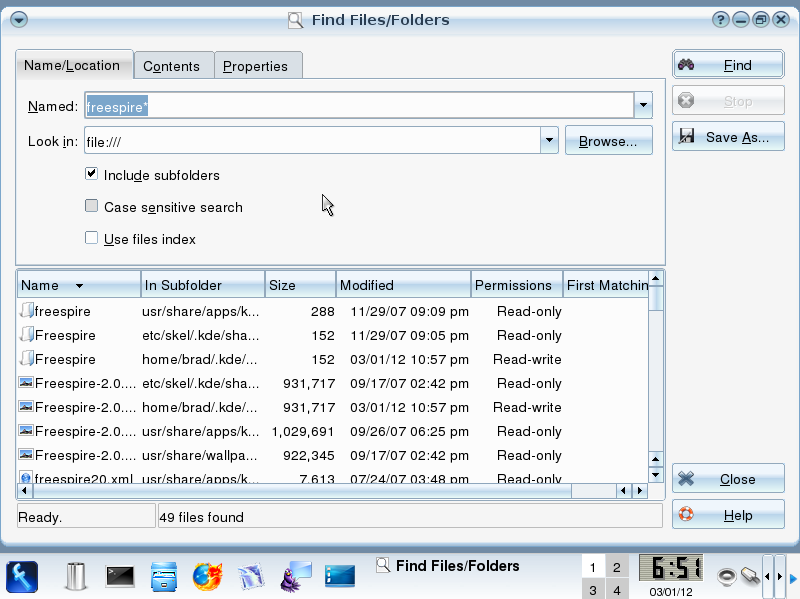The height and width of the screenshot is (599, 800).
Task: Click the Browse... button
Action: click(x=608, y=141)
